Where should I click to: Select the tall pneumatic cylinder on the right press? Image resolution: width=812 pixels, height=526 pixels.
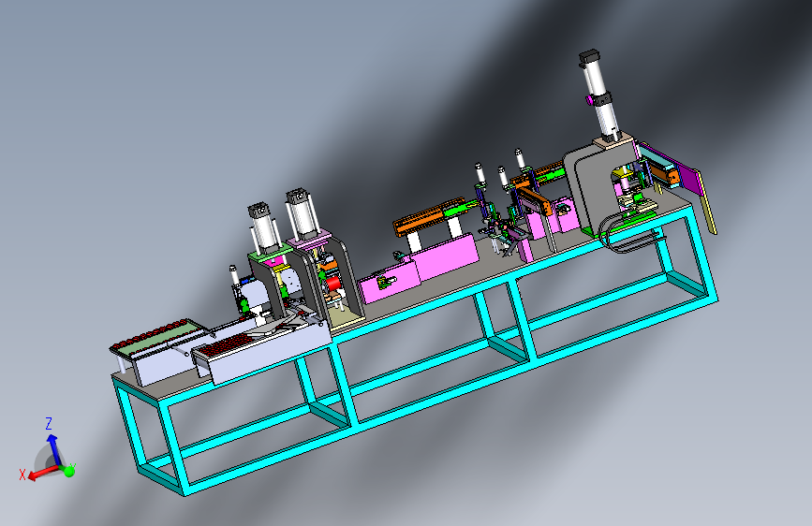[x=598, y=94]
